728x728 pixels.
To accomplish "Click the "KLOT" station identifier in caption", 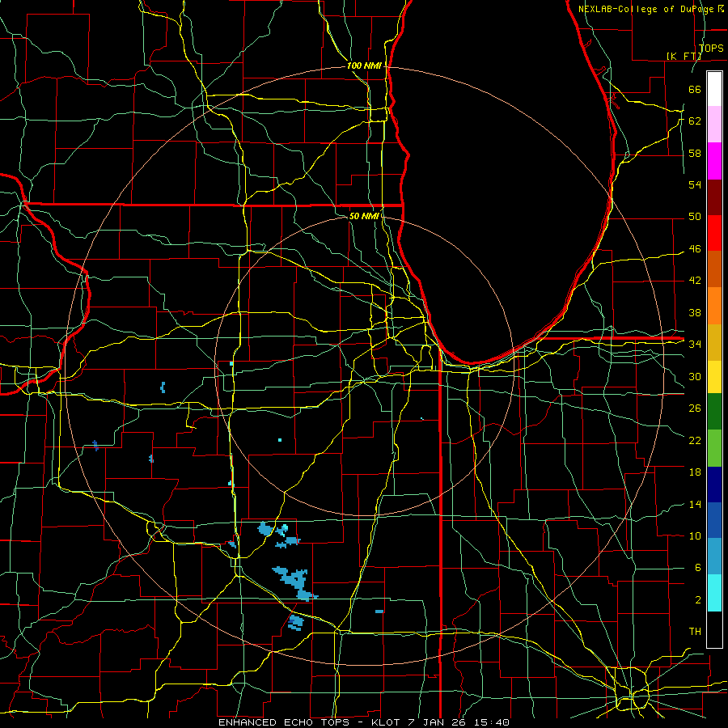I will [x=385, y=722].
